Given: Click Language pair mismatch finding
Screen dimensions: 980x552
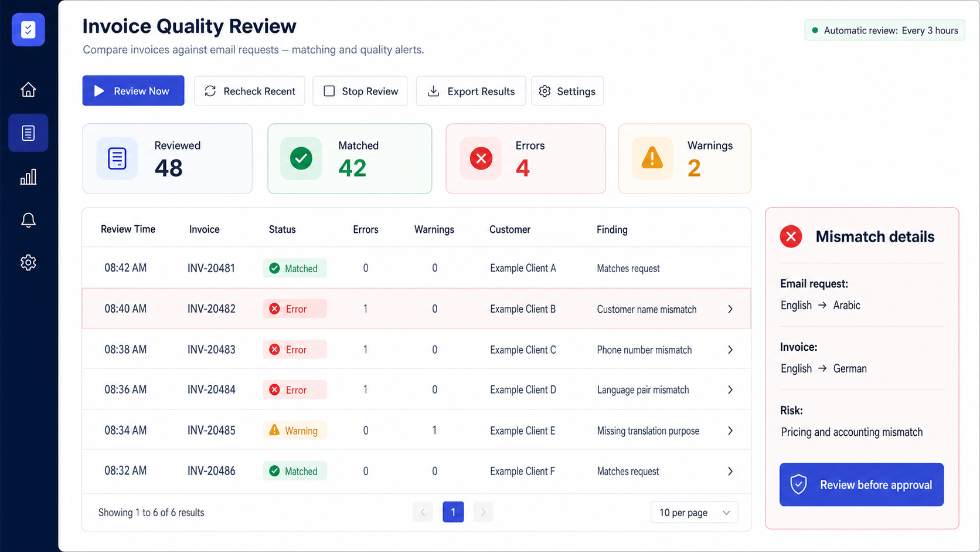Looking at the screenshot, I should pyautogui.click(x=643, y=390).
